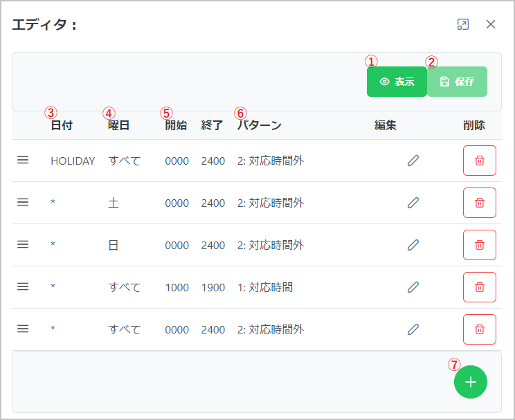Click the 表示 (show) button
This screenshot has width=515, height=420.
(x=397, y=82)
